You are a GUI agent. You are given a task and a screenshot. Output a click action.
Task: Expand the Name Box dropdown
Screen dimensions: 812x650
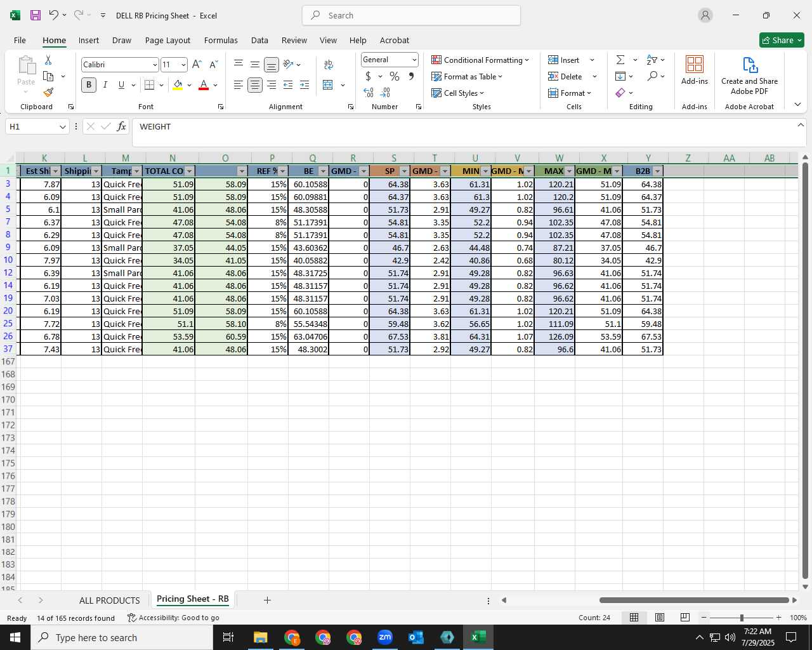tap(62, 127)
